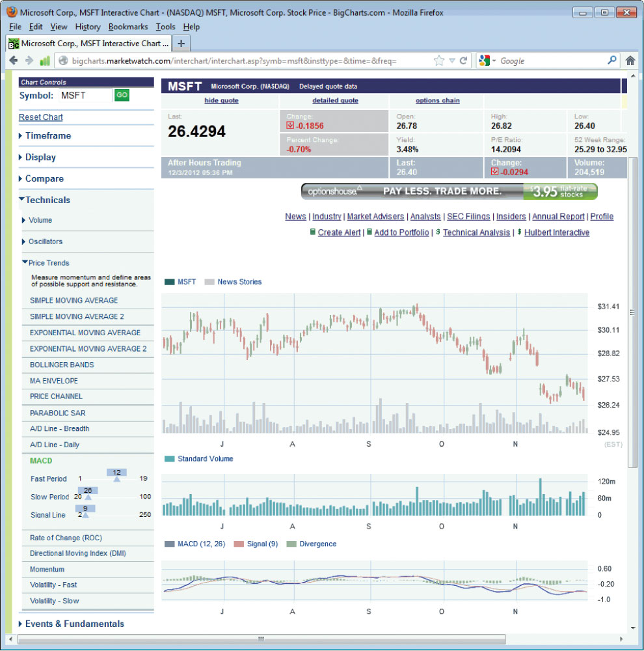Open the Annual Report link

point(558,216)
